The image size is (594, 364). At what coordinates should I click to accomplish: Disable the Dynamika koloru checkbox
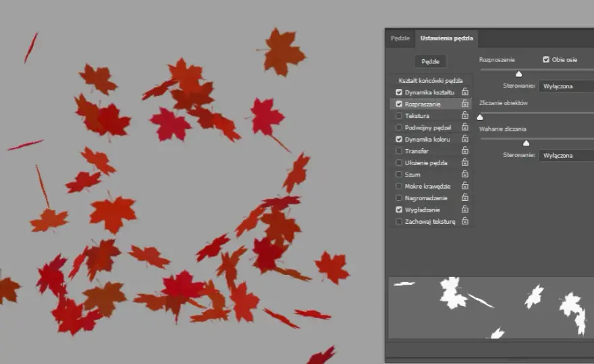click(x=399, y=140)
